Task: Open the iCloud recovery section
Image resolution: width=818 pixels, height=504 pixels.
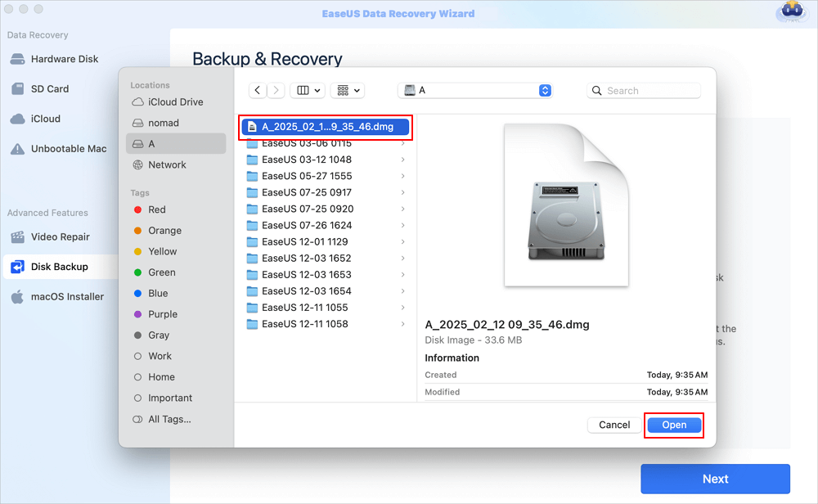Action: [45, 119]
